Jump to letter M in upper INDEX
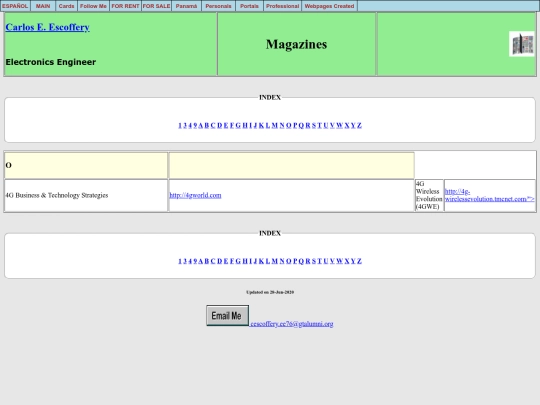Image resolution: width=540 pixels, height=405 pixels. (x=275, y=125)
